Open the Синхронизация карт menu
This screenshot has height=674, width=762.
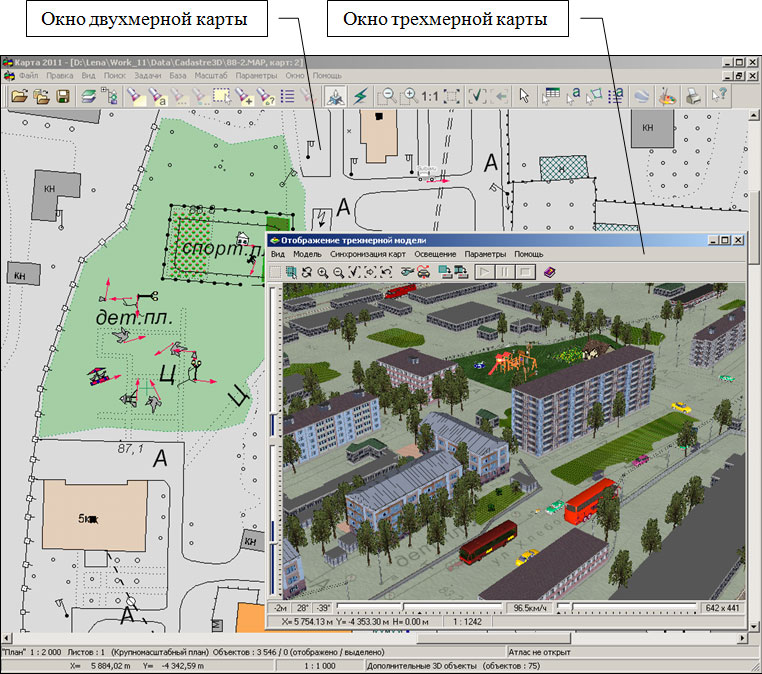coord(368,254)
